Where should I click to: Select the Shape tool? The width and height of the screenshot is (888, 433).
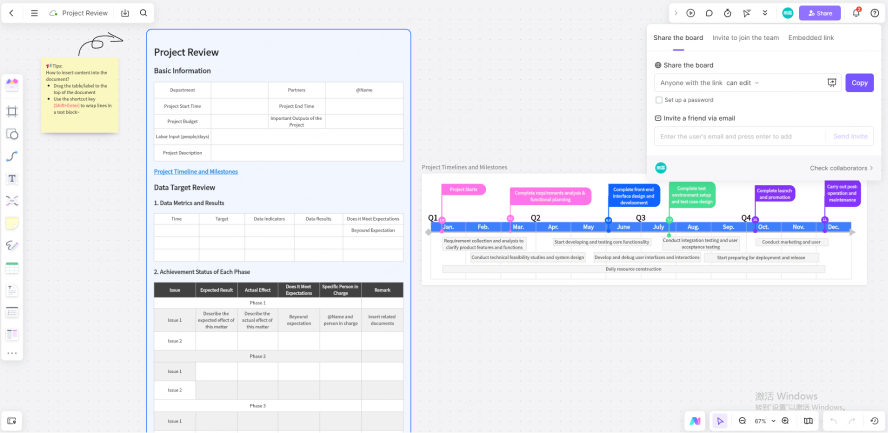coord(12,134)
